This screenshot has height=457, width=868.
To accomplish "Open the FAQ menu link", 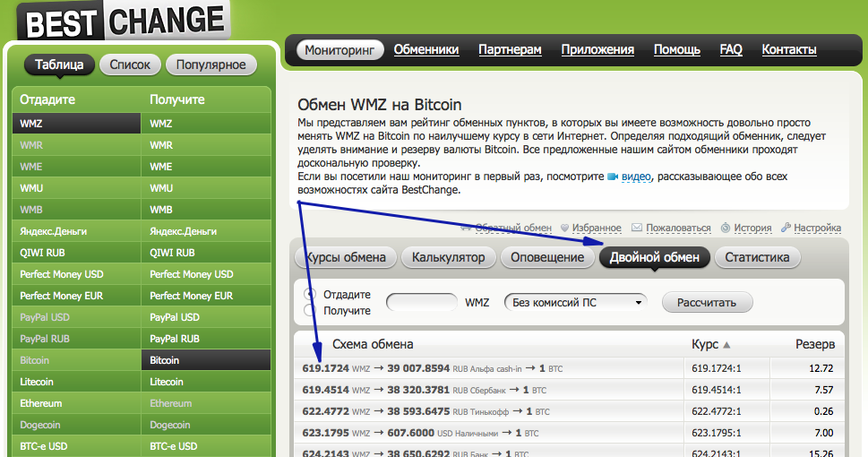I will pos(731,50).
